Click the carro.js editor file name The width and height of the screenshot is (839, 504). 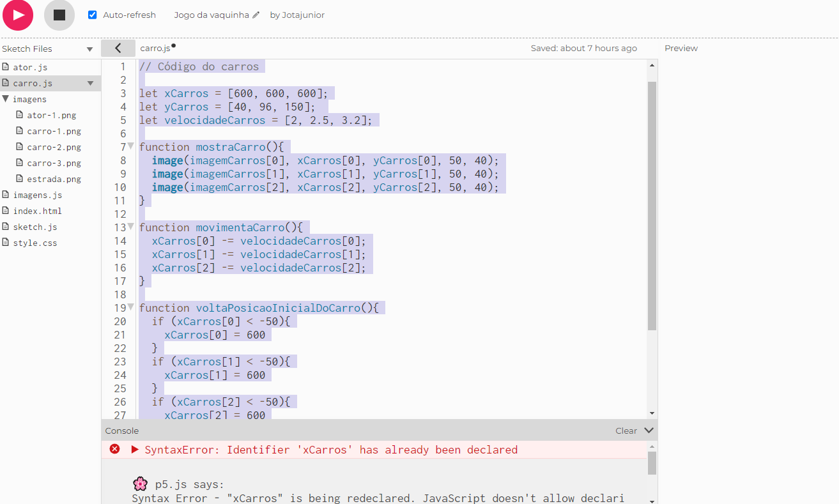click(155, 48)
